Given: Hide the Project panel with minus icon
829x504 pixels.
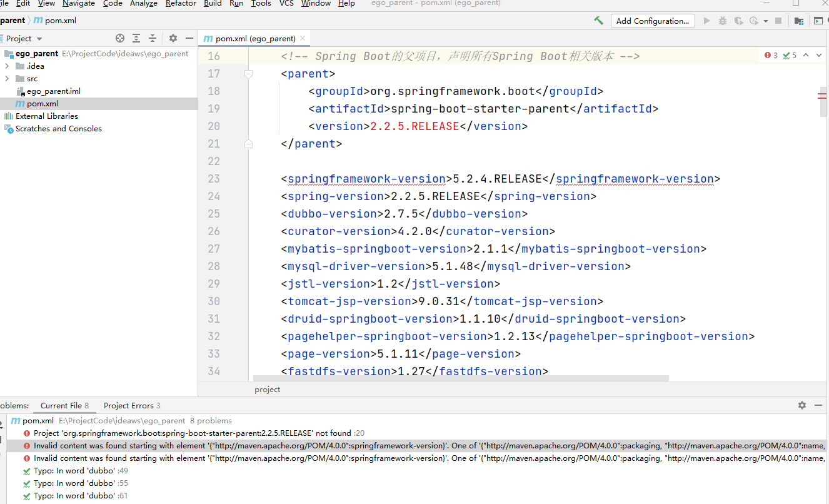Looking at the screenshot, I should click(189, 38).
